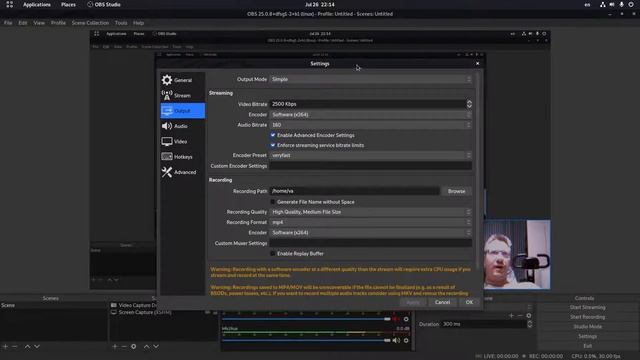
Task: Open transition properties gear icon
Action: click(x=529, y=316)
